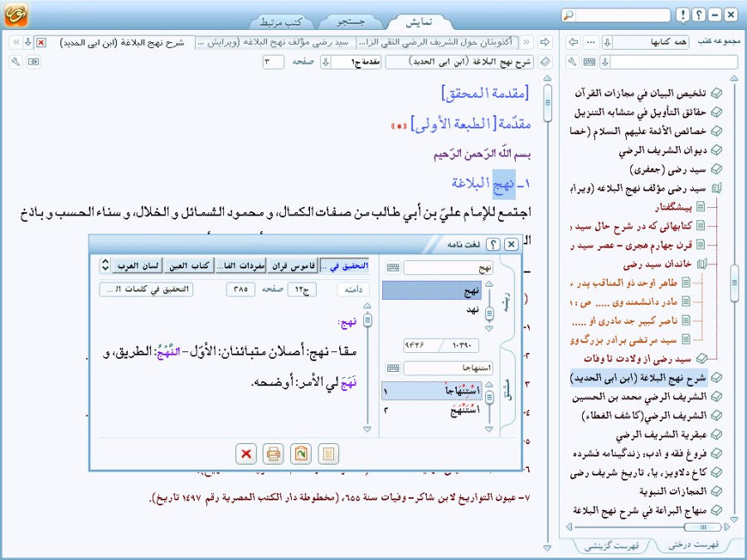Close the لغت نامه dialog
The width and height of the screenshot is (747, 560).
pos(512,244)
